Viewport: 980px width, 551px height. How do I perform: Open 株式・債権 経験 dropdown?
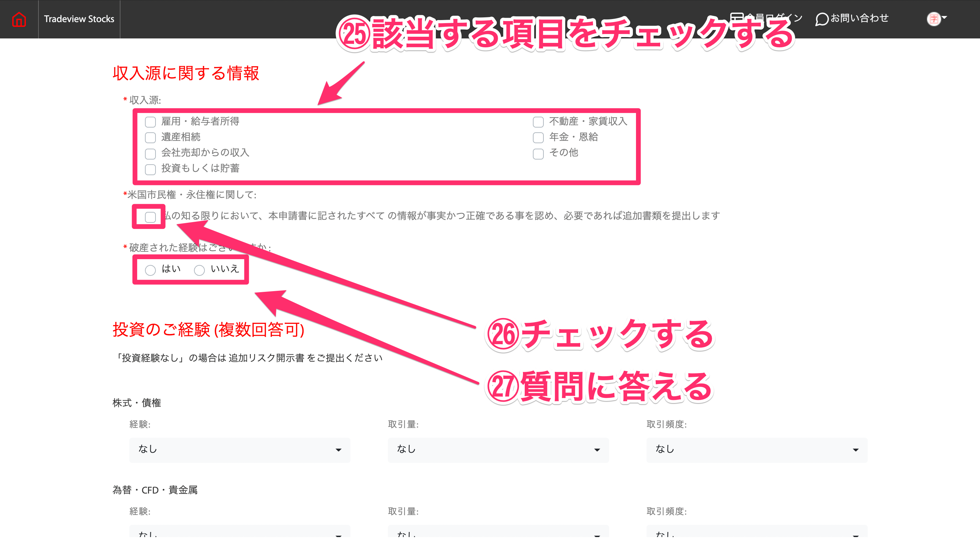pos(240,450)
